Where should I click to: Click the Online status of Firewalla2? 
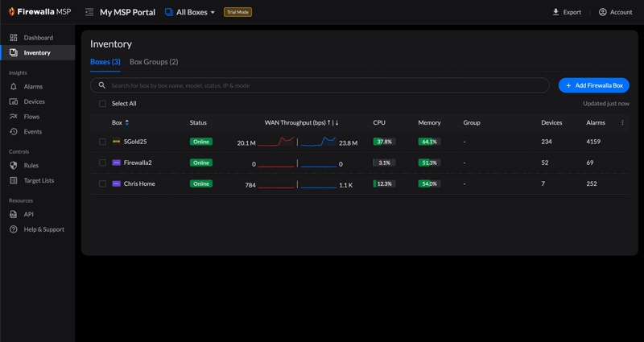(201, 163)
